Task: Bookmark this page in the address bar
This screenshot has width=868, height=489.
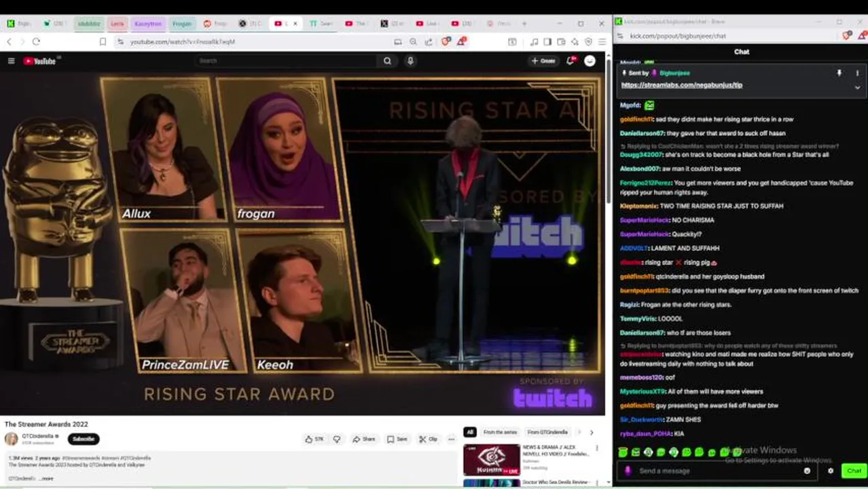Action: [103, 42]
